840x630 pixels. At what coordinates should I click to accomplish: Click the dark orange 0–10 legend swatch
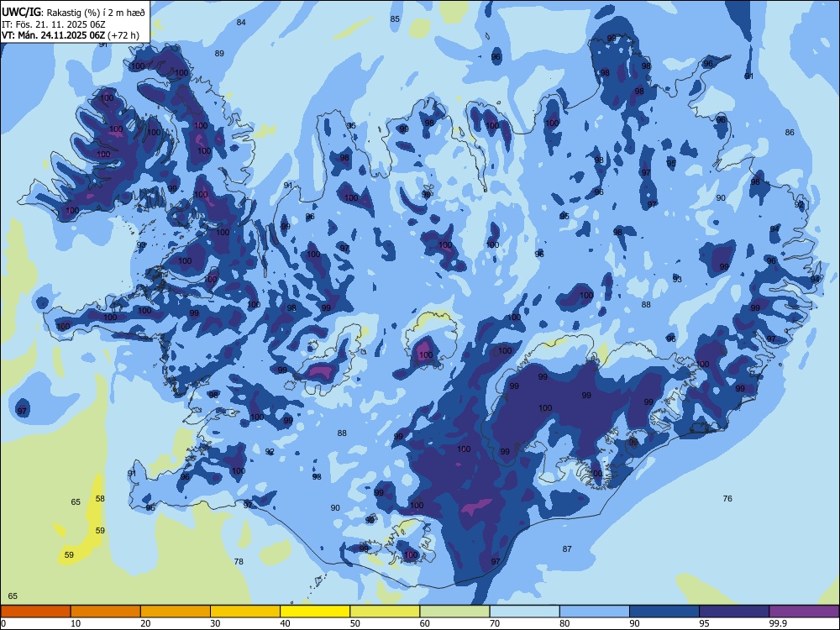[35, 612]
